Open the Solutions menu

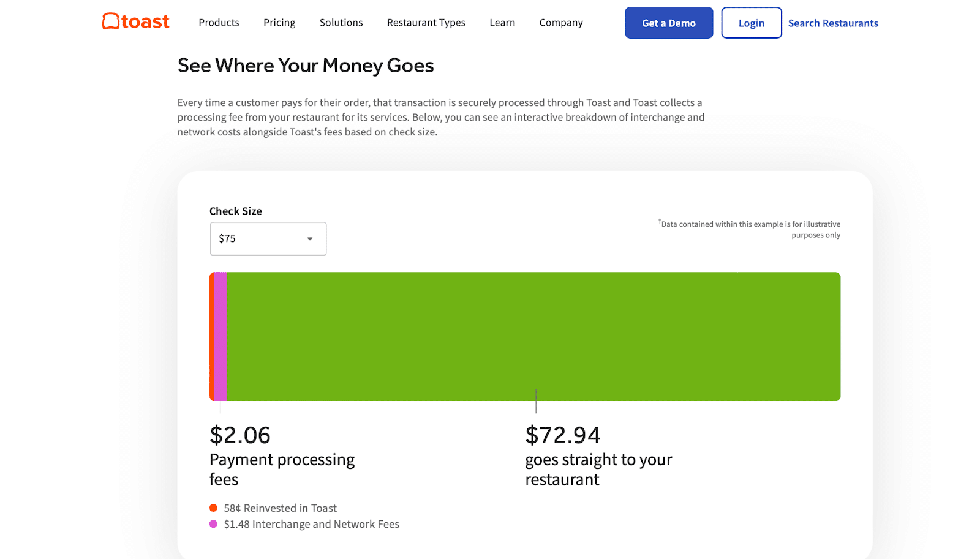pyautogui.click(x=341, y=23)
